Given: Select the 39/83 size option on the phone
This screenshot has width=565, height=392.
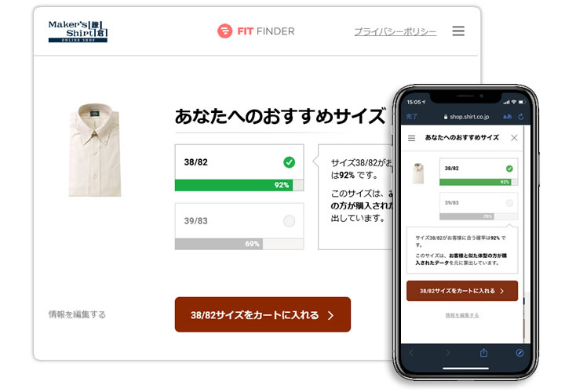Looking at the screenshot, I should (x=479, y=206).
